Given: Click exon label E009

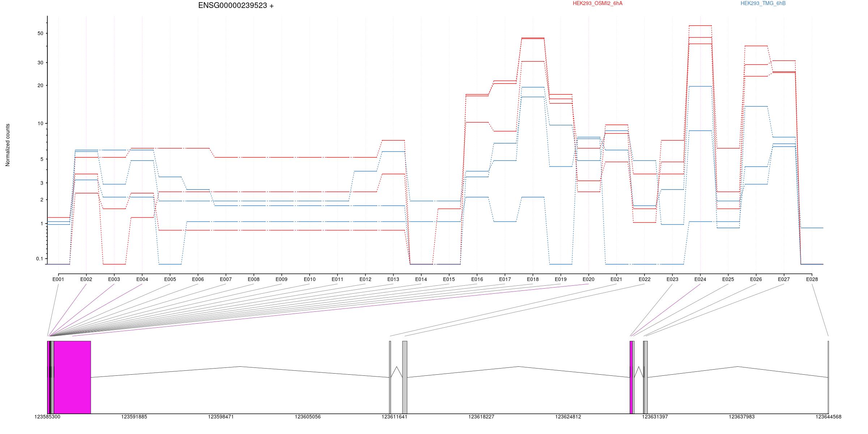Looking at the screenshot, I should [281, 279].
